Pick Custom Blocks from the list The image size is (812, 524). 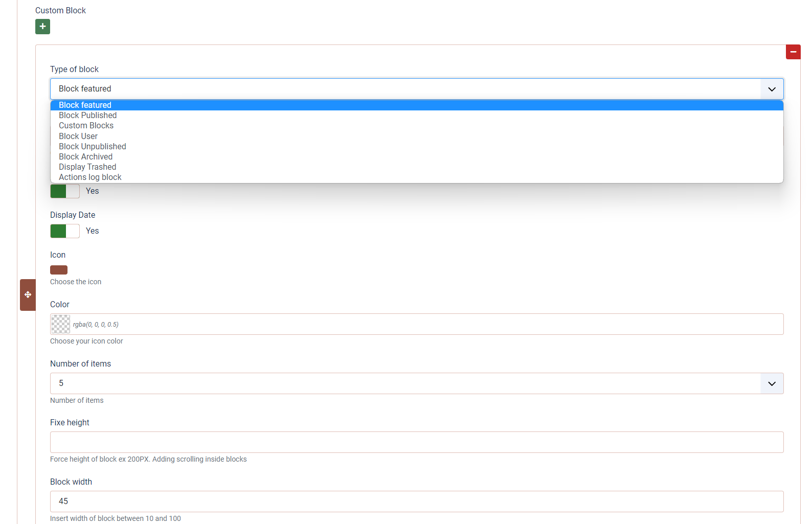click(x=417, y=126)
